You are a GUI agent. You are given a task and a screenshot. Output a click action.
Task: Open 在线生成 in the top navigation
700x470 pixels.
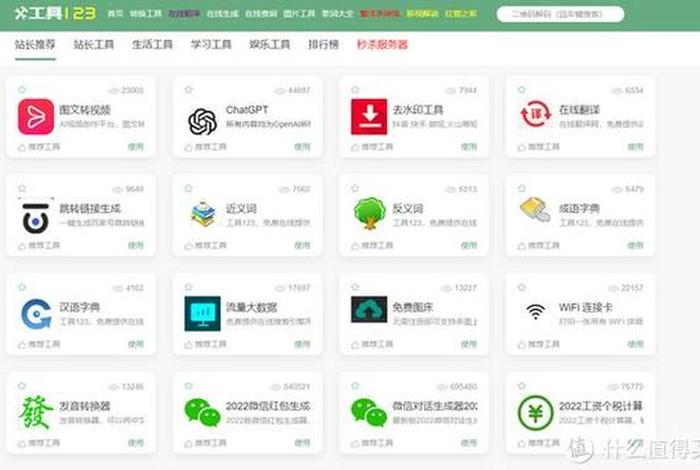tap(222, 13)
